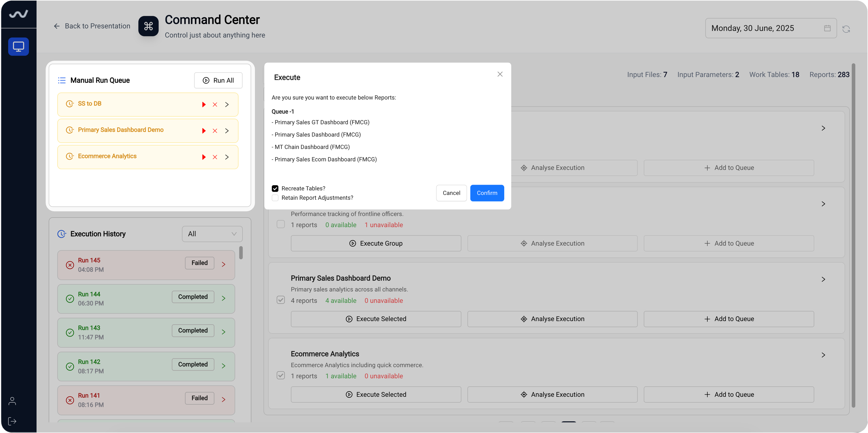Click the Work Tables: 18 count
The height and width of the screenshot is (433, 868).
point(774,74)
